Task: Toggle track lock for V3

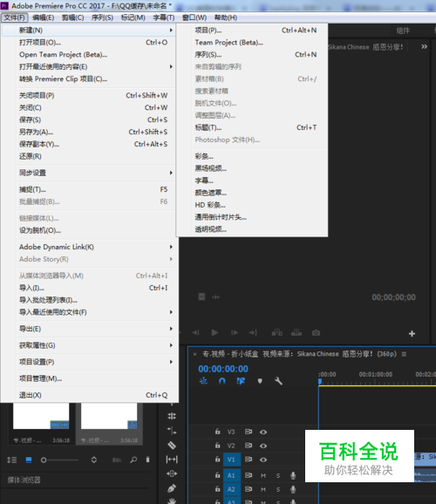Action: click(218, 432)
